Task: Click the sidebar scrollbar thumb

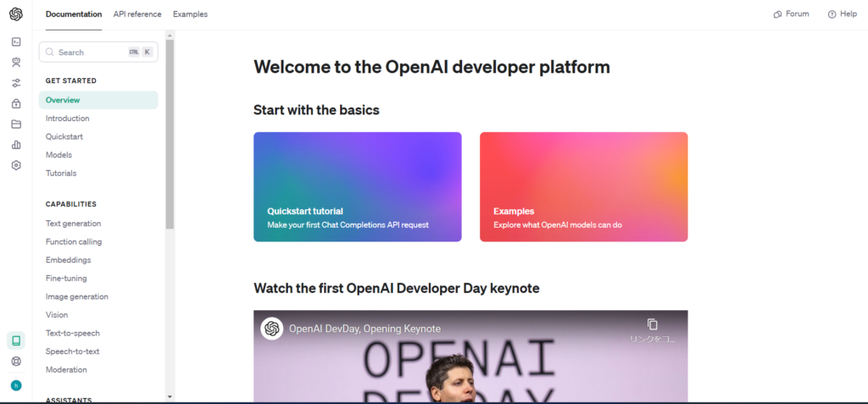Action: tap(170, 135)
